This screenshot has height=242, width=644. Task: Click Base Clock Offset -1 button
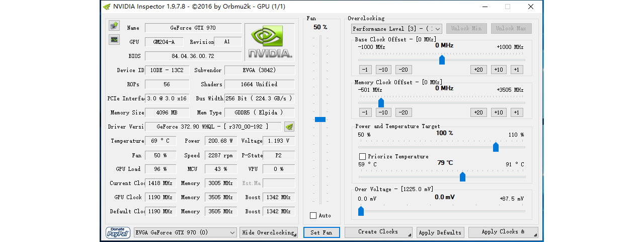click(x=365, y=70)
